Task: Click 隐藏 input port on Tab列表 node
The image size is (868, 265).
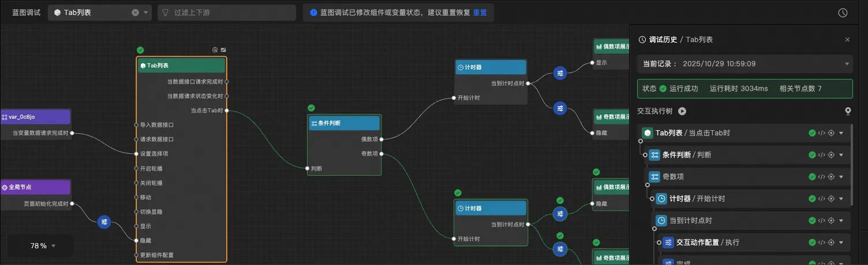Action: [x=136, y=240]
